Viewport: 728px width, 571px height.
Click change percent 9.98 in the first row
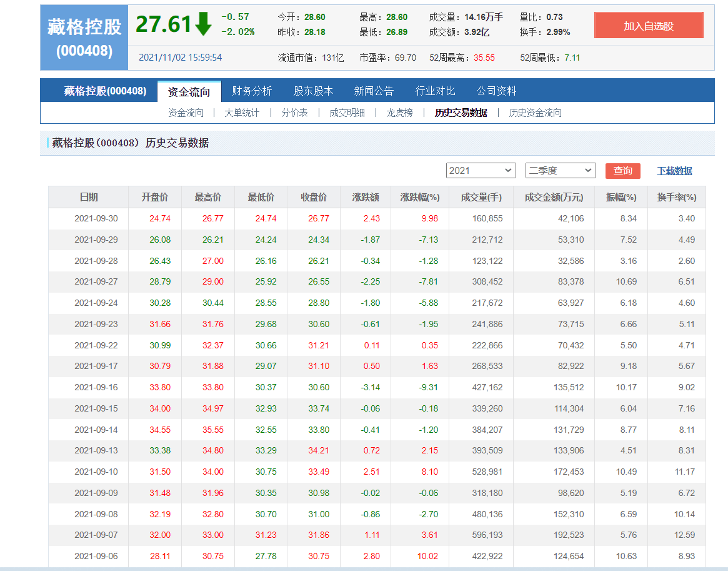(x=429, y=218)
